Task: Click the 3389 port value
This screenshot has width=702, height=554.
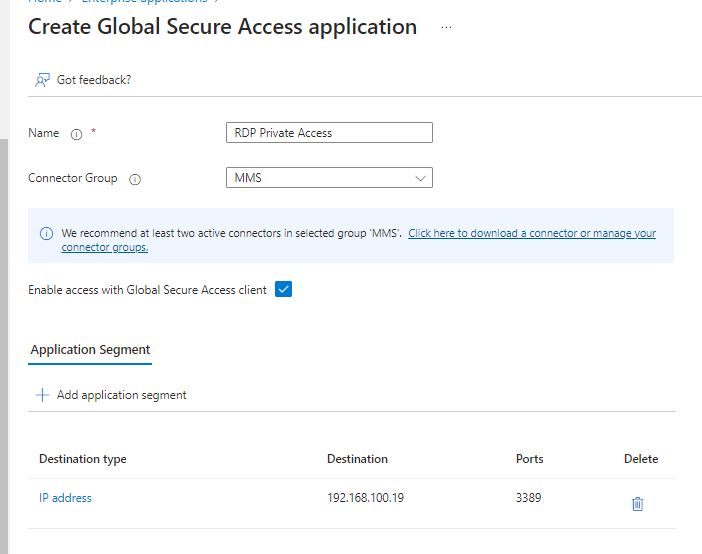Action: 528,498
